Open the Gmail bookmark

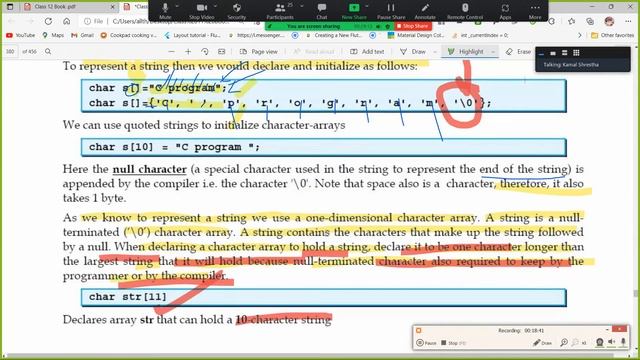82,36
